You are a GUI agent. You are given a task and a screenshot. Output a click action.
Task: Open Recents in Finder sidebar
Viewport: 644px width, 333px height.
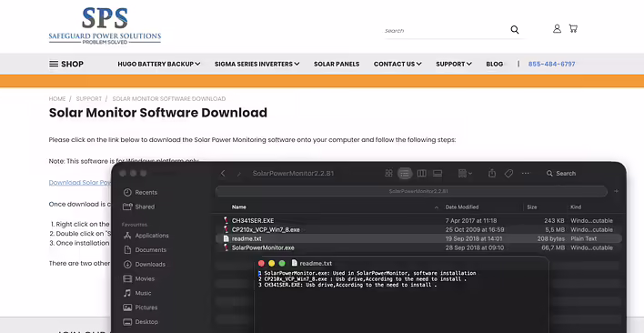pyautogui.click(x=140, y=192)
